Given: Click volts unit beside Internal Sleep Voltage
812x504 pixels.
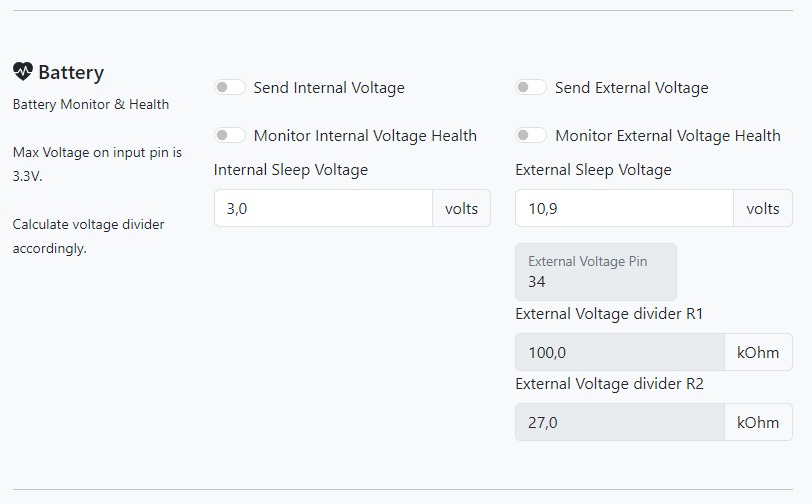Looking at the screenshot, I should pos(461,208).
